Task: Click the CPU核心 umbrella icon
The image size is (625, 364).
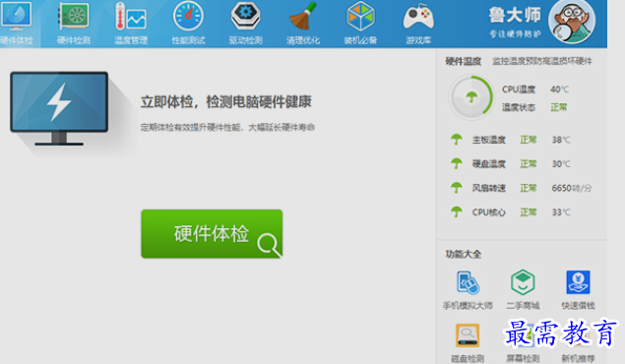Action: (457, 212)
